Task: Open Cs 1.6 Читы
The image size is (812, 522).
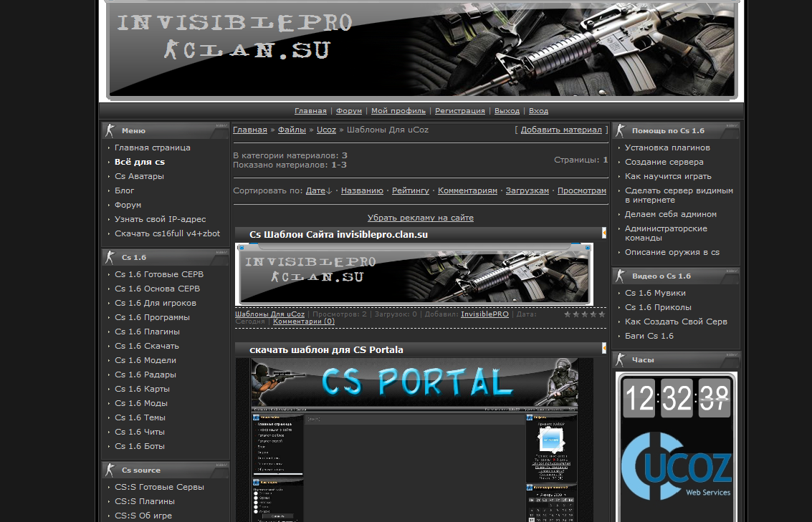Action: [139, 432]
